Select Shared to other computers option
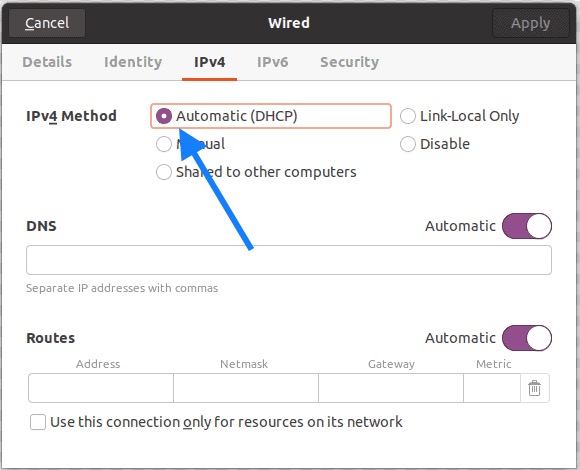This screenshot has width=580, height=470. pyautogui.click(x=164, y=172)
